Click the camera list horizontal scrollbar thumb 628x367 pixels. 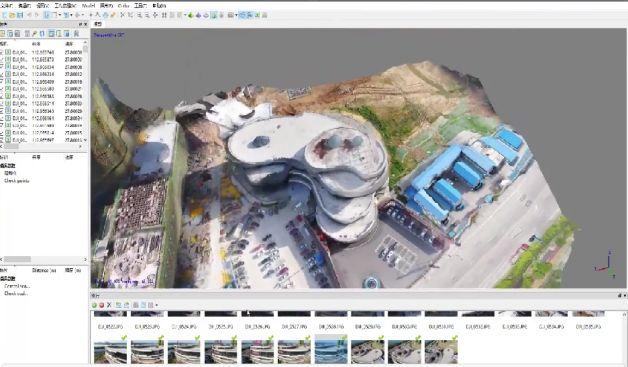click(11, 146)
